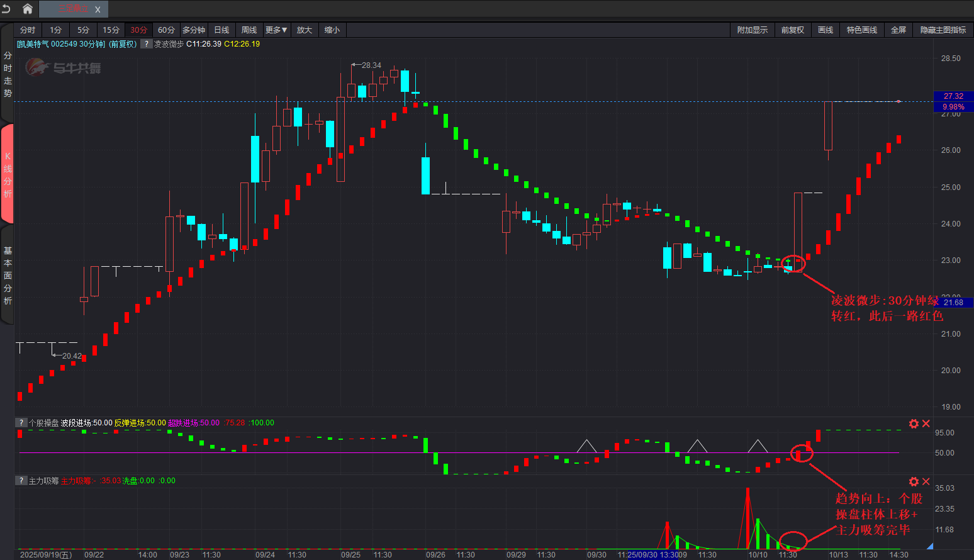
Task: Close the 个股操盘 indicator panel
Action: coord(926,423)
